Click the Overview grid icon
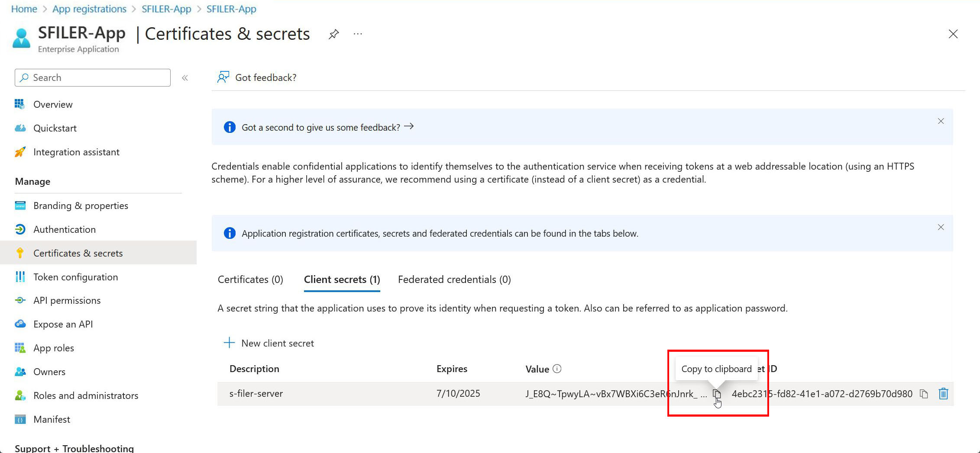The height and width of the screenshot is (453, 980). (19, 104)
